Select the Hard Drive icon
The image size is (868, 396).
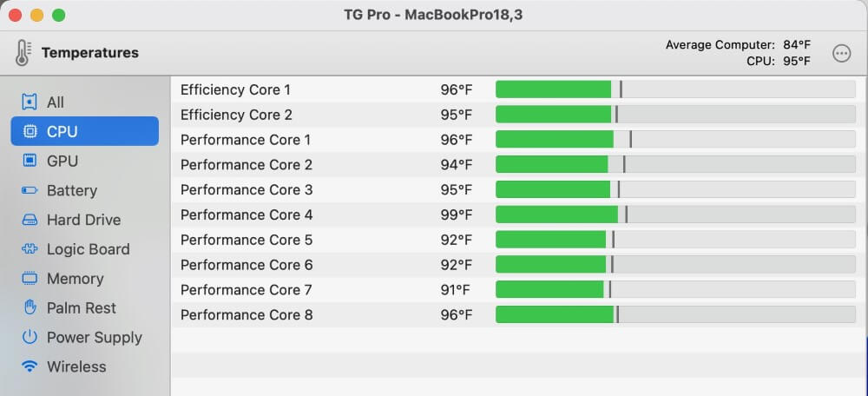point(30,220)
